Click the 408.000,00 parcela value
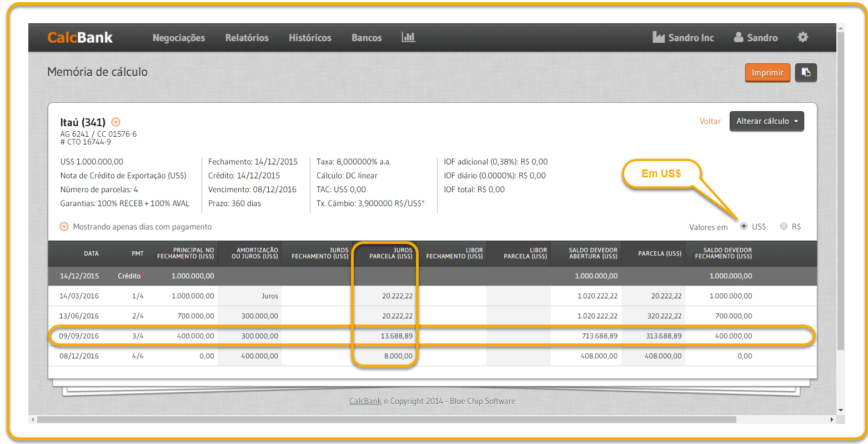The image size is (868, 444). pyautogui.click(x=663, y=356)
